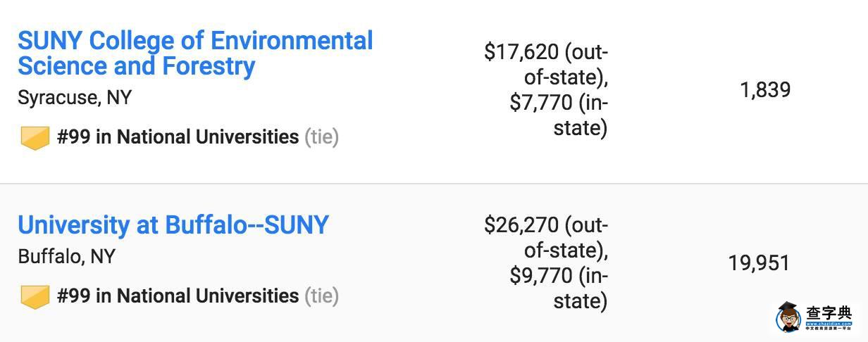Open the University at Buffalo--SUNY link

[173, 225]
